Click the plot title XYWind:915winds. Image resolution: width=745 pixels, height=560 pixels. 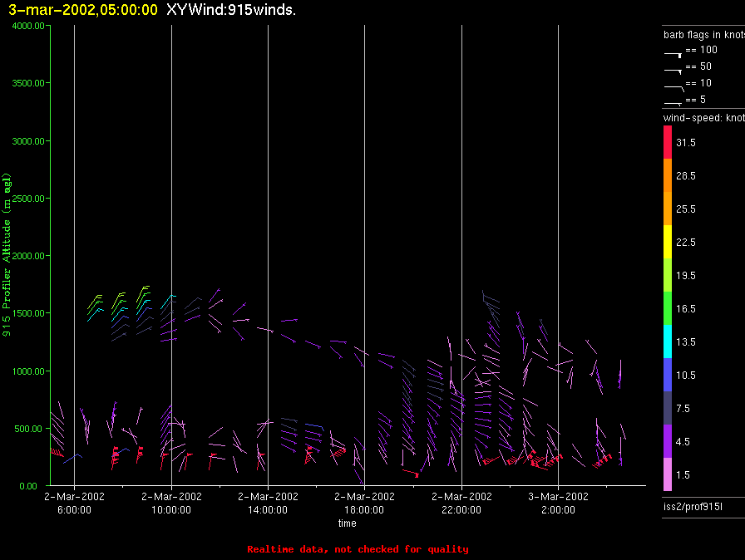click(231, 9)
